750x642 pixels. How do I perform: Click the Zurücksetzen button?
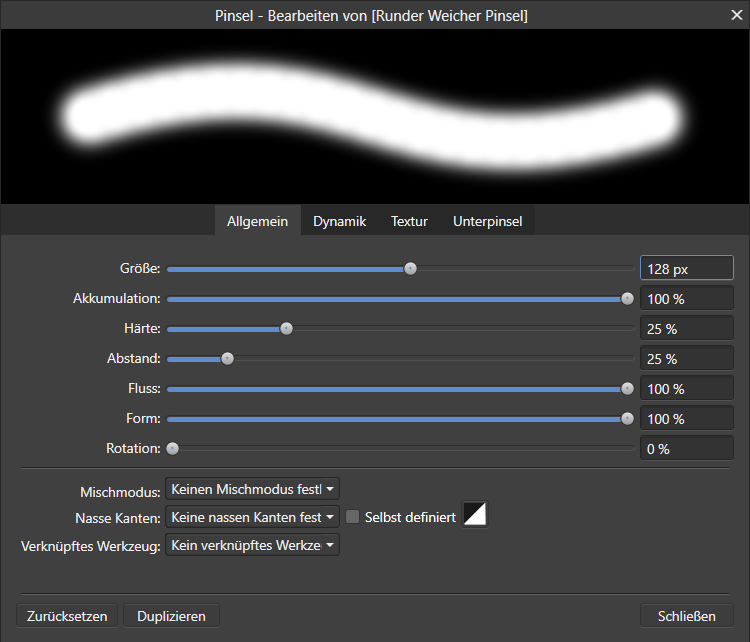pyautogui.click(x=67, y=616)
